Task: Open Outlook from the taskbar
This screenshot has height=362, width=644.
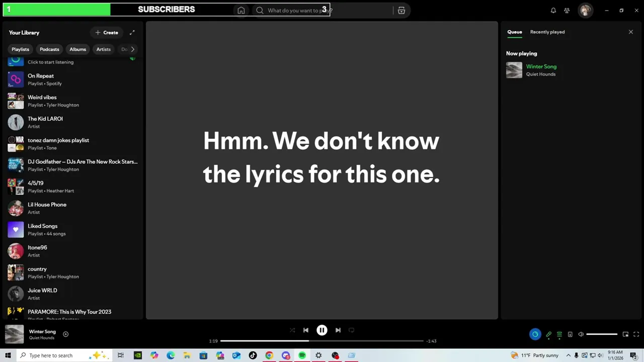Action: click(x=236, y=355)
